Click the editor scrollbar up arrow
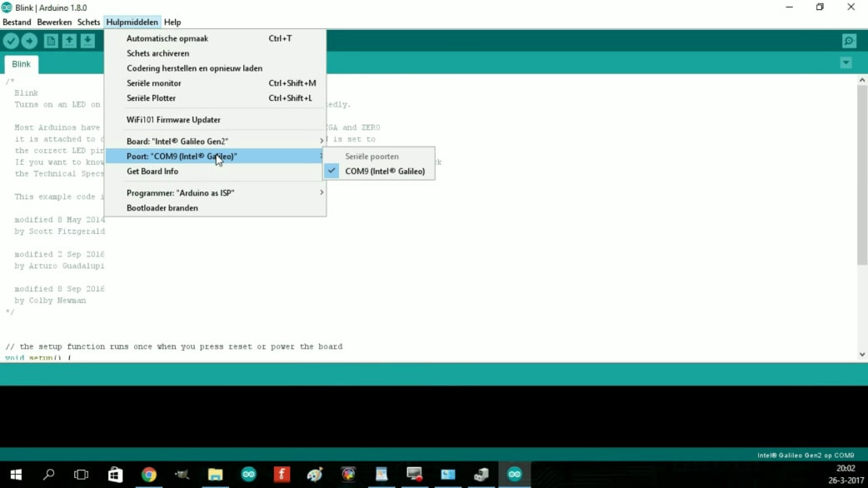 pyautogui.click(x=862, y=80)
